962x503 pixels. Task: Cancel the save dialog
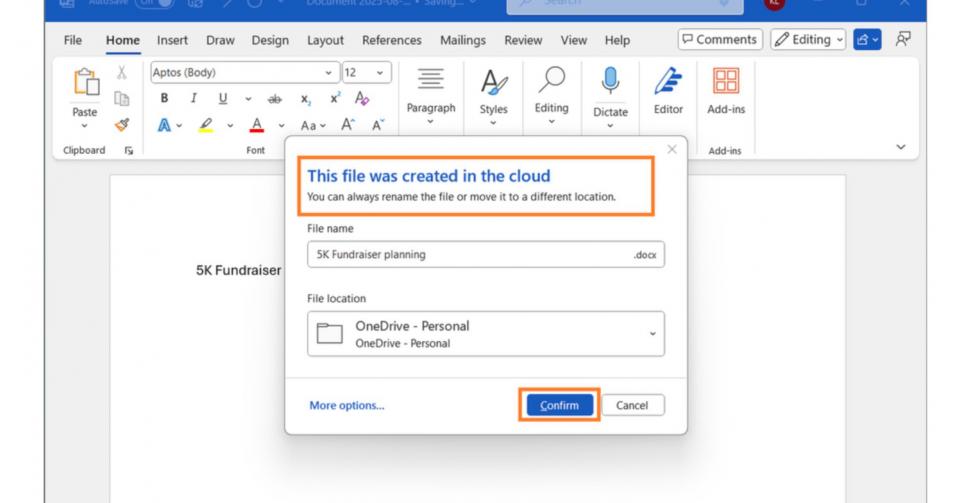[633, 405]
